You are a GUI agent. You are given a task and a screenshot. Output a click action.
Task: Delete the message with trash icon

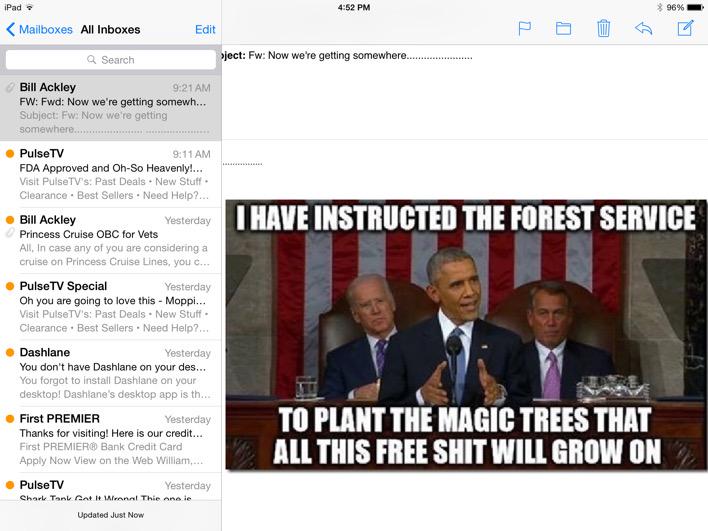point(603,28)
